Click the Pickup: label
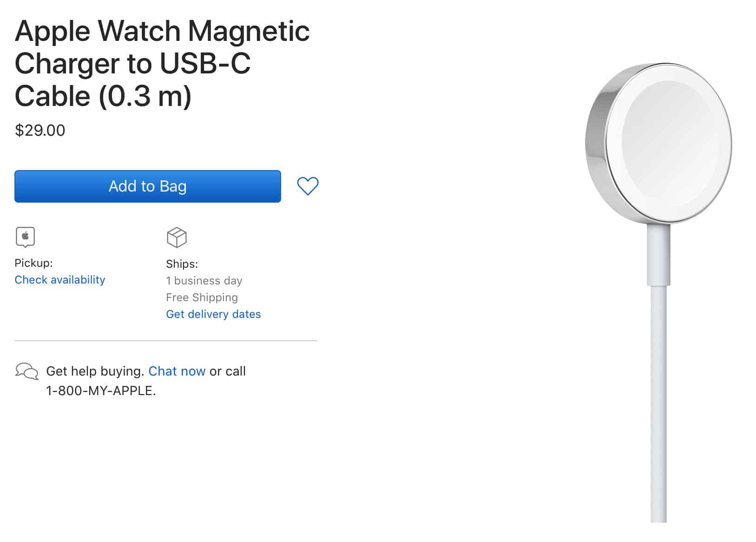 (33, 263)
